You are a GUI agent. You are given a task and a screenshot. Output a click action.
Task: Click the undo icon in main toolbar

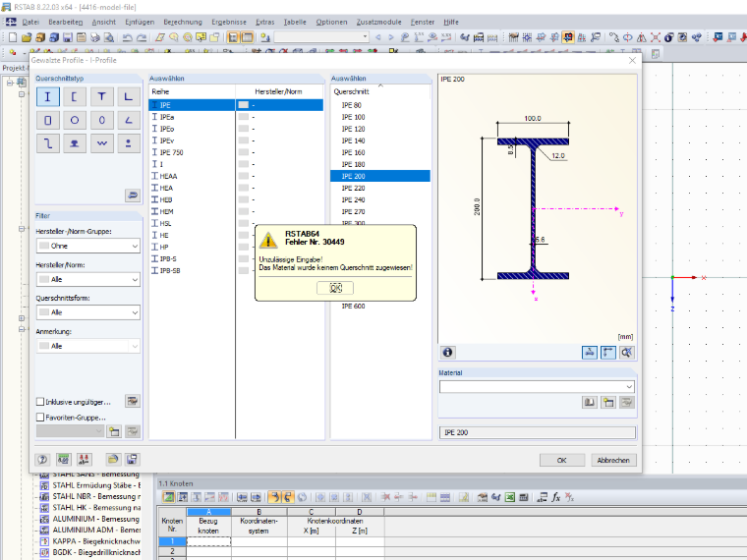pyautogui.click(x=127, y=37)
